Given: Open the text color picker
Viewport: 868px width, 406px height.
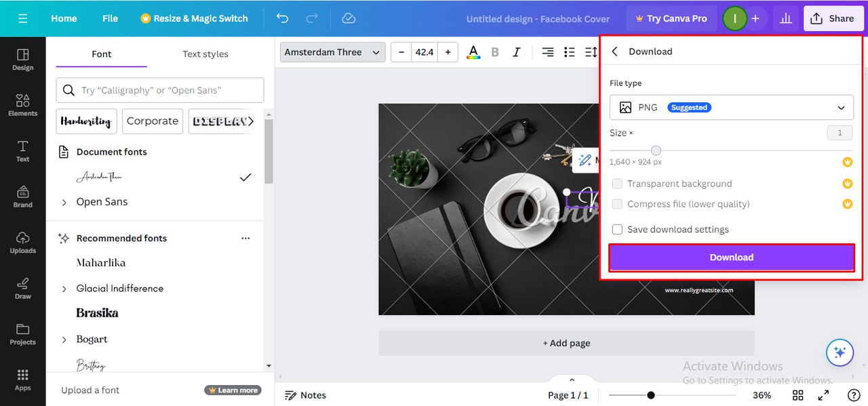Looking at the screenshot, I should [x=473, y=52].
